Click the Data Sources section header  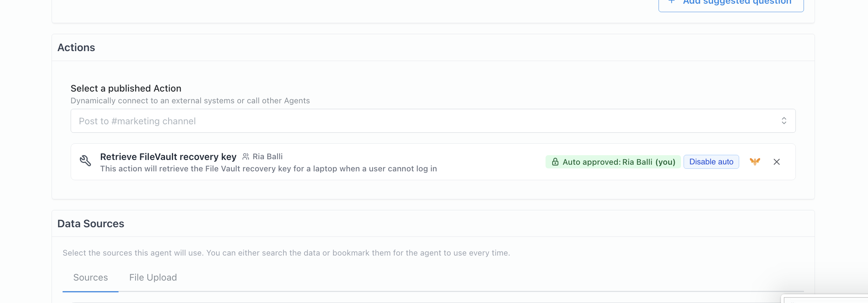pos(91,224)
